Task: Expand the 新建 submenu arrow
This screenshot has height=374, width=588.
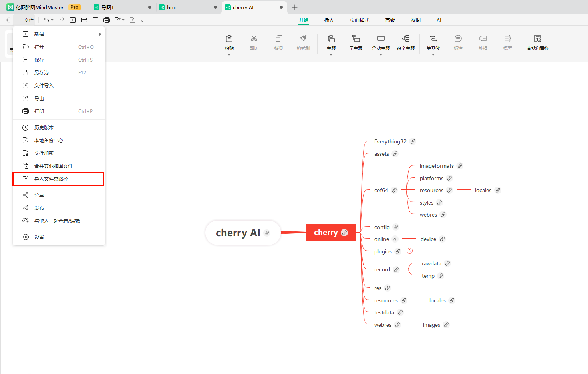Action: click(100, 34)
